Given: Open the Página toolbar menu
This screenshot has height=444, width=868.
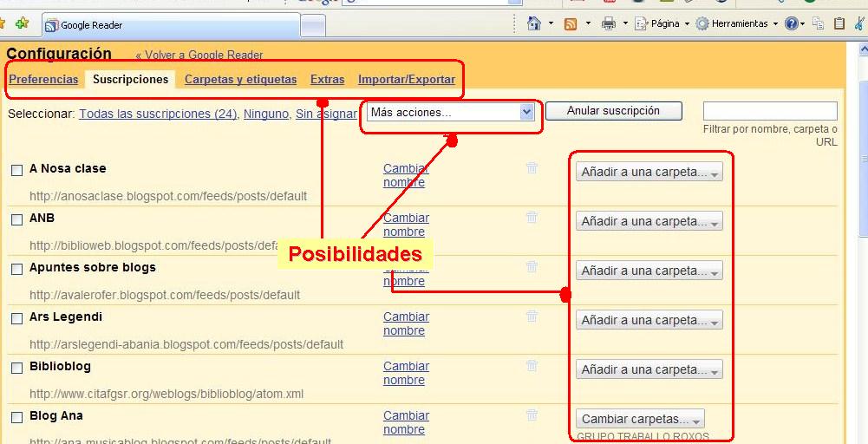Looking at the screenshot, I should [662, 23].
